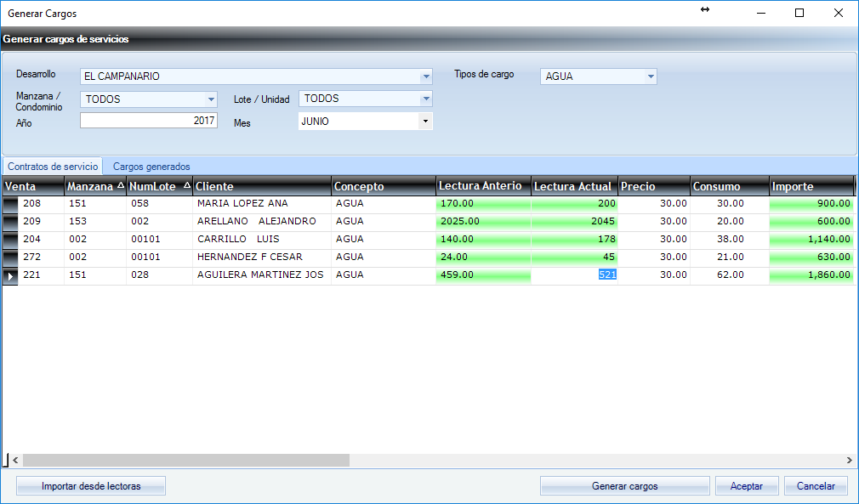Select row via selector of venta 204
The width and height of the screenshot is (859, 504).
(x=10, y=240)
